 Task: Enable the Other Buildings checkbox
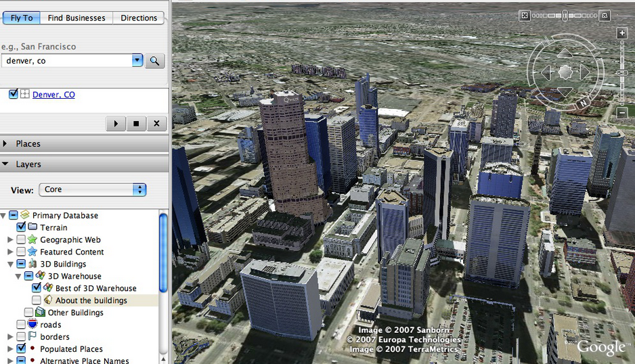[28, 312]
